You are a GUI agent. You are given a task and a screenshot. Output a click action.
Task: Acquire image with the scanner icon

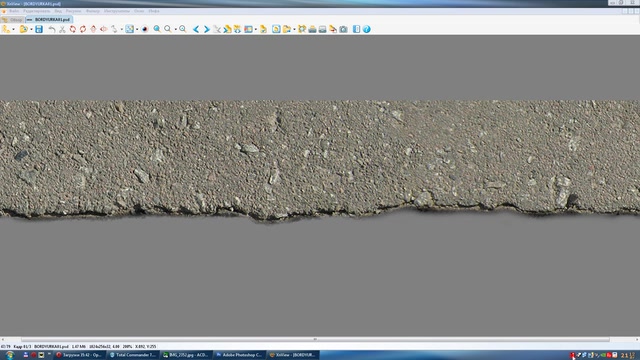322,29
